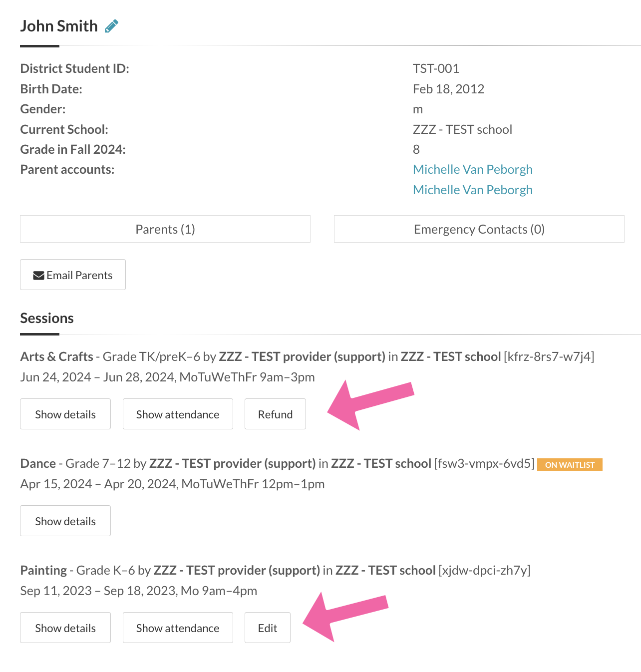Viewport: 641px width, 672px height.
Task: Show details for Arts & Crafts session
Action: [x=65, y=414]
